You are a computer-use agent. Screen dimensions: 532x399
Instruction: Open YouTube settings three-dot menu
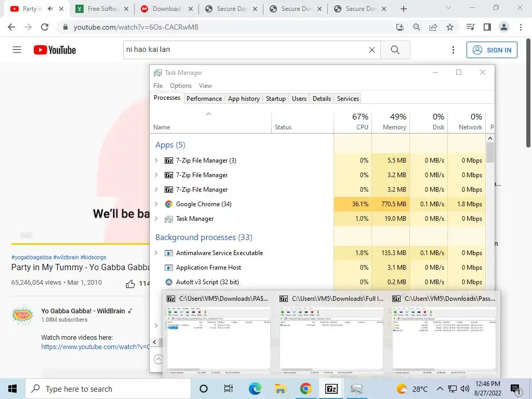(453, 50)
